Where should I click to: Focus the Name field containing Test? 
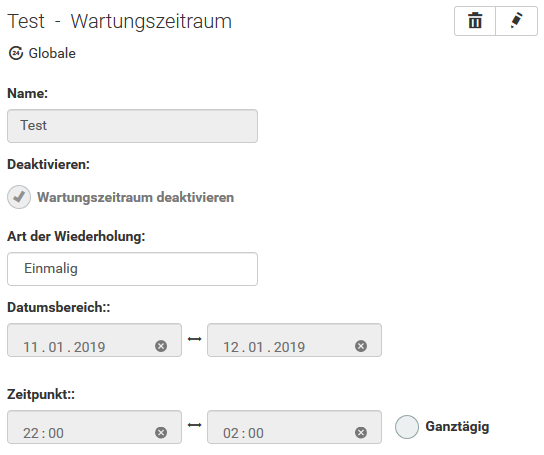(x=133, y=126)
